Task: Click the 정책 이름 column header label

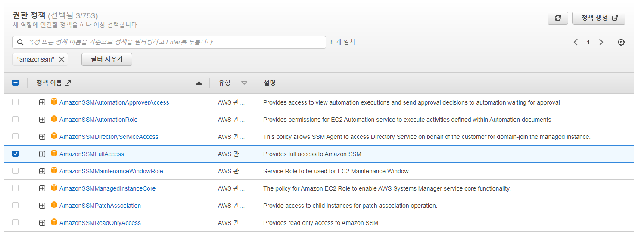Action: 49,83
